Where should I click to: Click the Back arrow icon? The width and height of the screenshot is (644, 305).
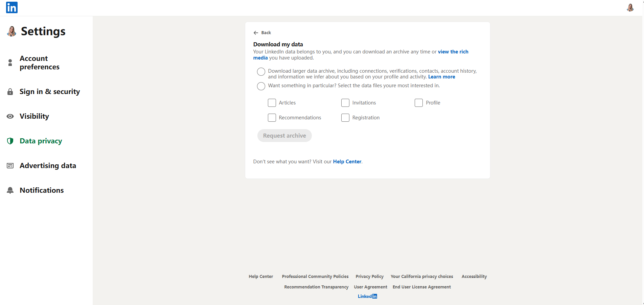coord(256,33)
